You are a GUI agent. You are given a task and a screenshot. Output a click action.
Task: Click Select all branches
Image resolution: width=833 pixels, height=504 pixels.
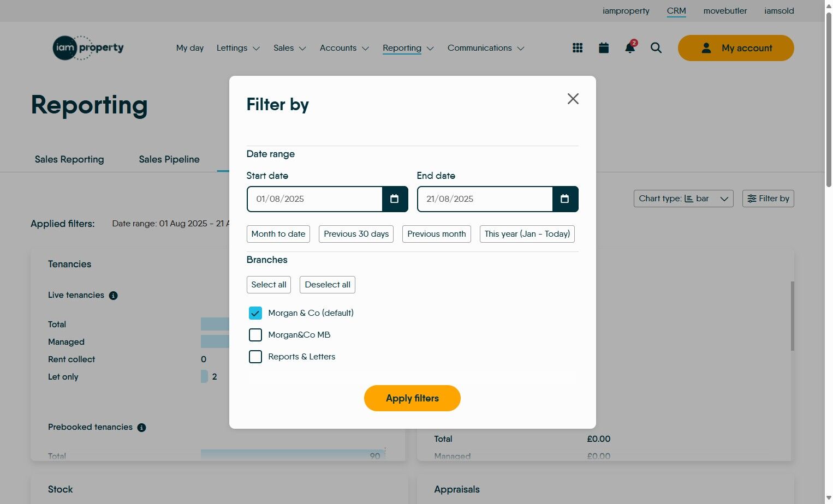(x=269, y=285)
